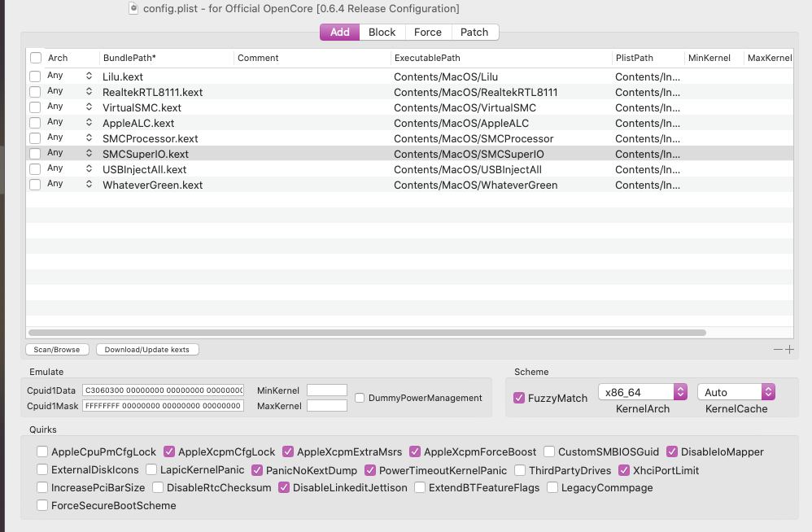This screenshot has height=532, width=812.
Task: Disable the AppleXcpmForceBoost quirk
Action: click(415, 451)
